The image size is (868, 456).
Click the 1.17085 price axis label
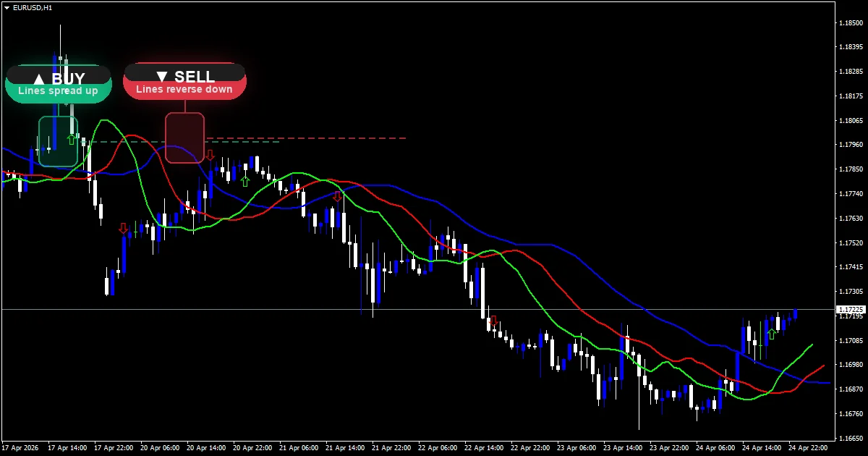[851, 340]
